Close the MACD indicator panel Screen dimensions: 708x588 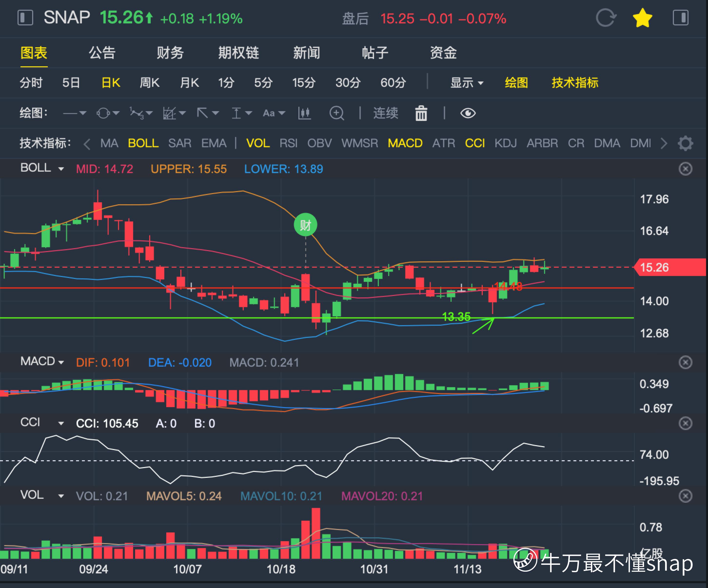coord(685,363)
